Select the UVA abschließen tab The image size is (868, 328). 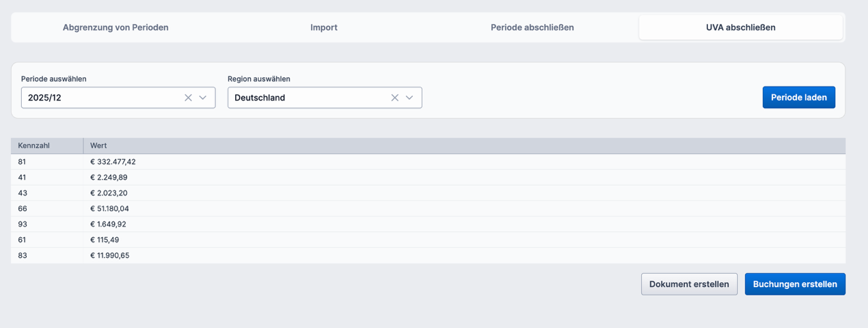tap(740, 27)
